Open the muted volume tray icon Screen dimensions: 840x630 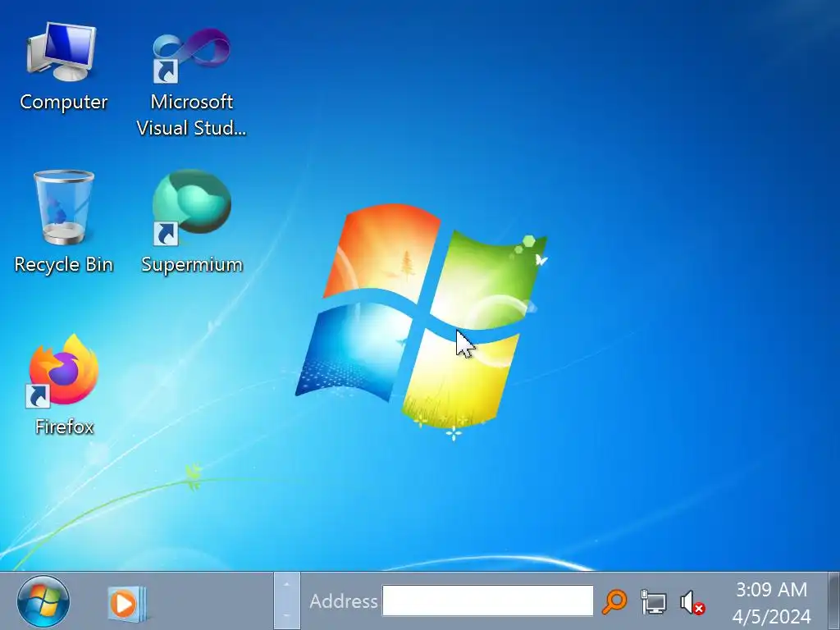(692, 602)
